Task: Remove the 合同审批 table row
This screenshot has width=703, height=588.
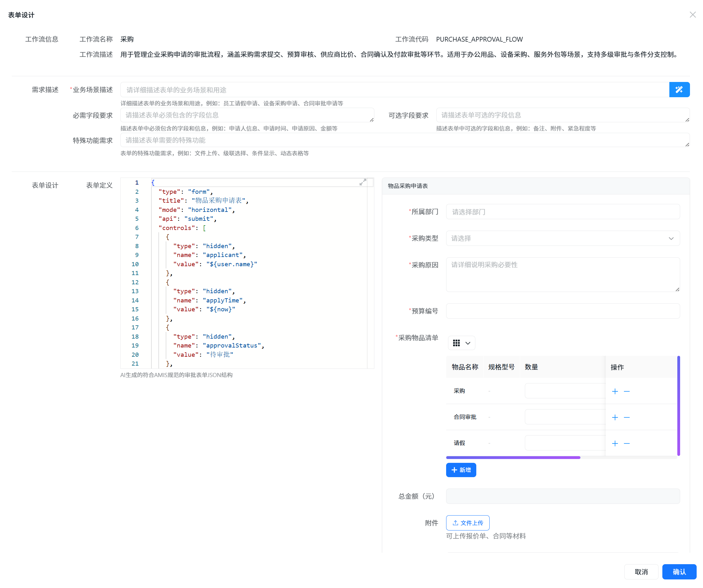Action: click(627, 417)
